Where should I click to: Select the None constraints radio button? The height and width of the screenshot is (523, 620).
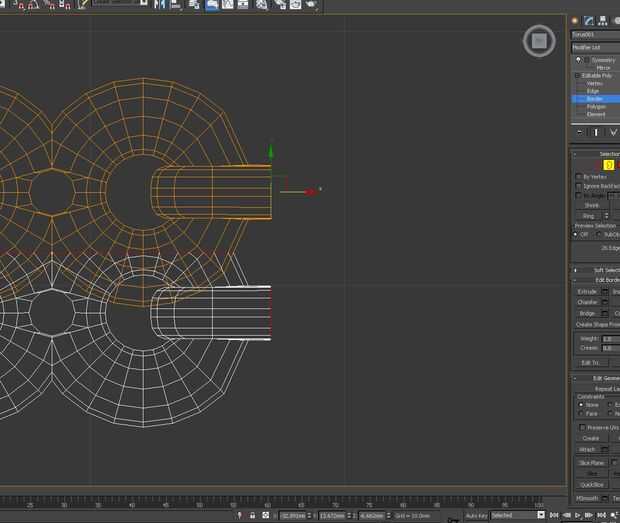pyautogui.click(x=581, y=405)
